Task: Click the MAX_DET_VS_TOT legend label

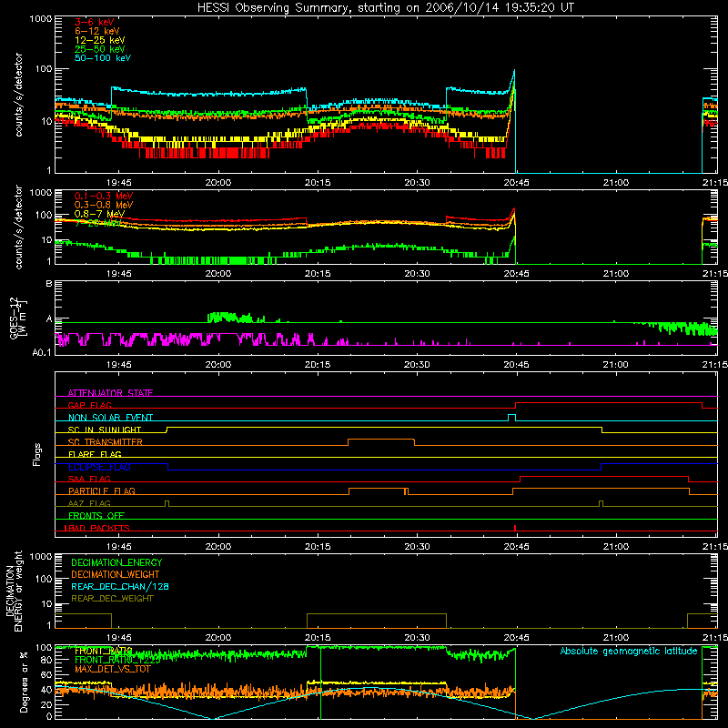Action: pos(112,669)
